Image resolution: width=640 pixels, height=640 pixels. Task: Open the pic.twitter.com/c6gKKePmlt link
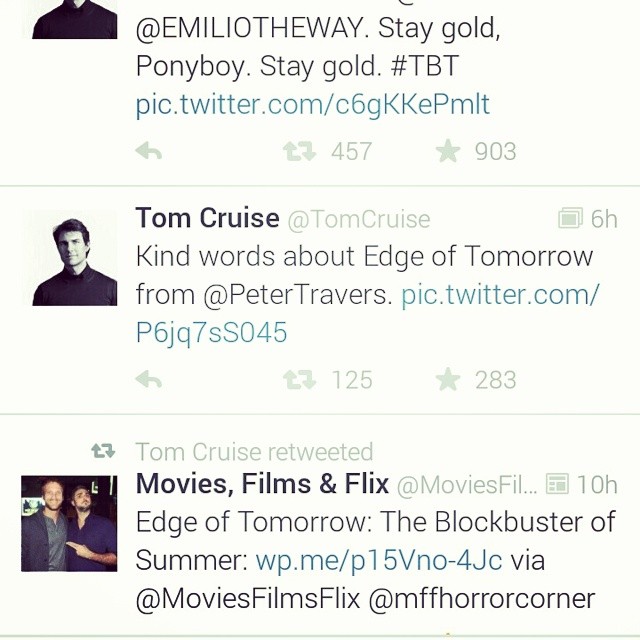click(x=313, y=104)
